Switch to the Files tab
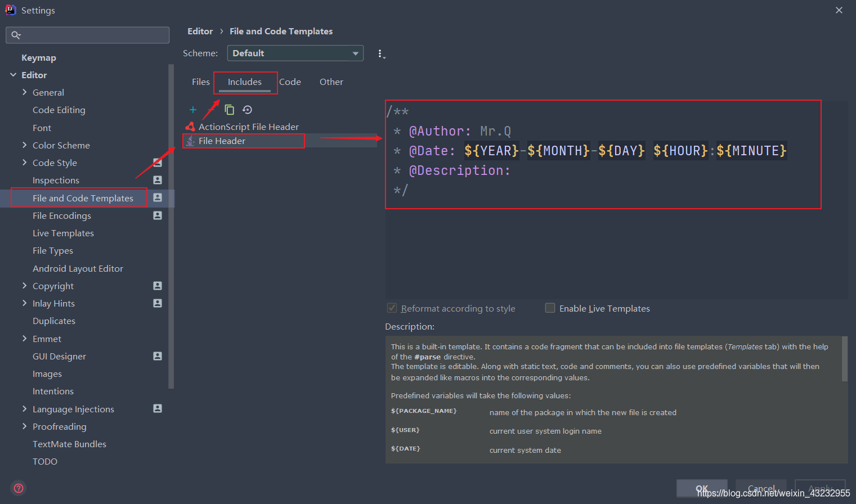 200,82
